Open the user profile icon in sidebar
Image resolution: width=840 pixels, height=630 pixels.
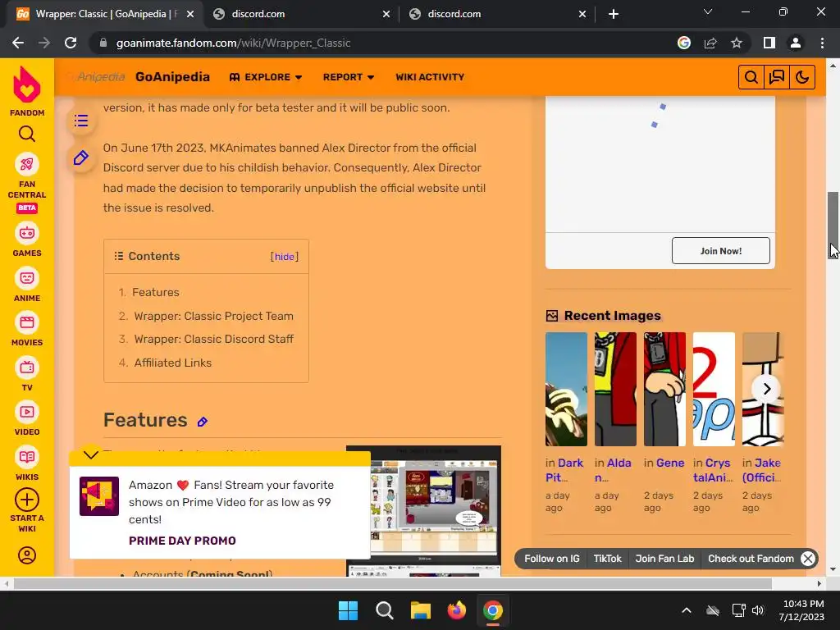[27, 555]
